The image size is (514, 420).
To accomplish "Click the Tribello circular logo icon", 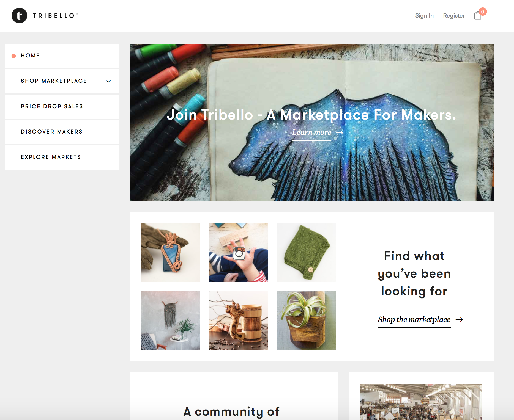I will coord(19,15).
